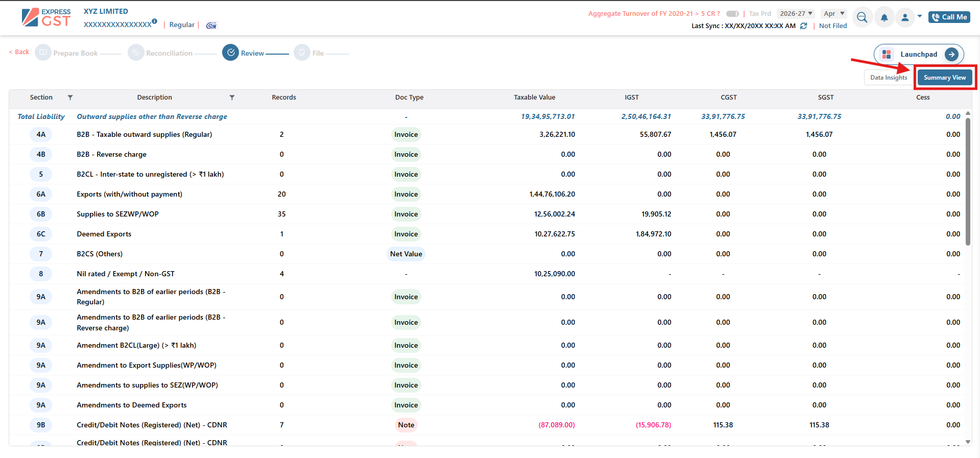
Task: Switch to Data Insights tab
Action: (x=889, y=78)
